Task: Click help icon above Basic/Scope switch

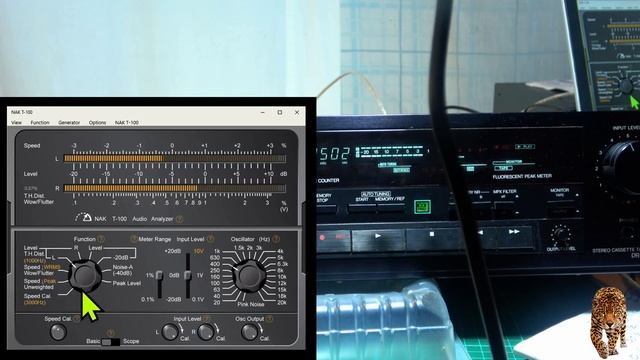Action: (110, 333)
